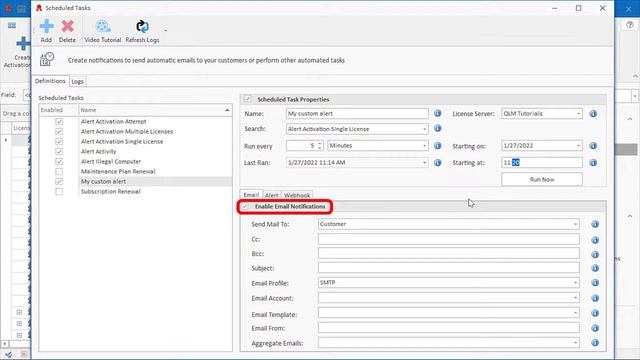Click the Delete red X icon

click(67, 27)
